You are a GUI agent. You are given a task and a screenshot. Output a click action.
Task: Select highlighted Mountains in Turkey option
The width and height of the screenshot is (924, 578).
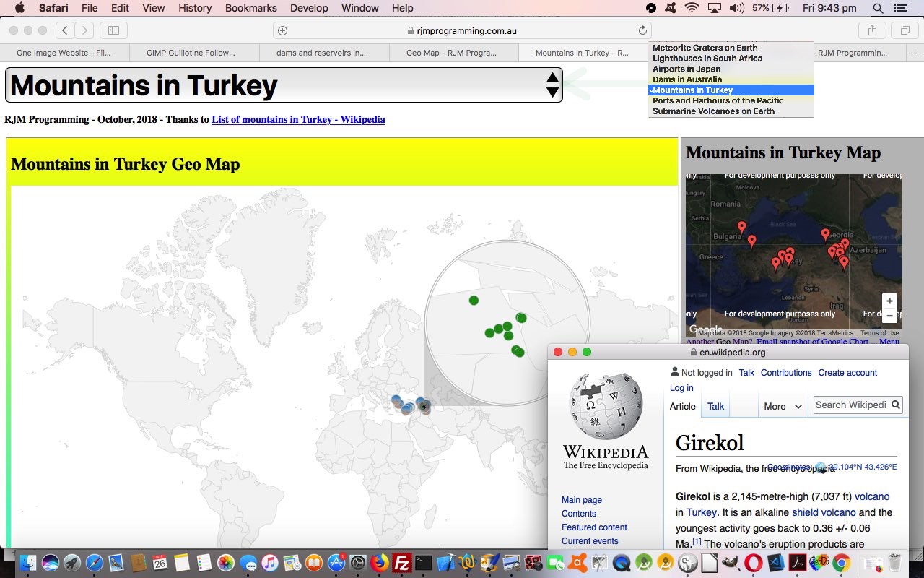(x=731, y=90)
